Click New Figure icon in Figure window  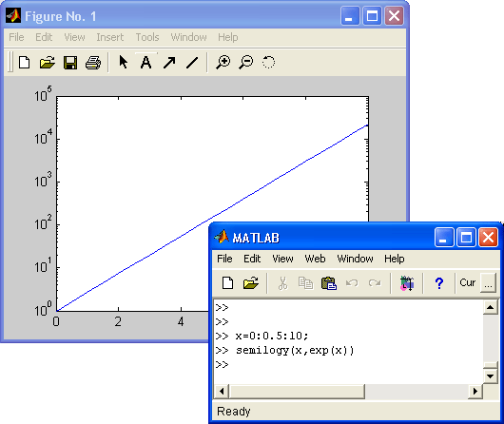coord(25,63)
